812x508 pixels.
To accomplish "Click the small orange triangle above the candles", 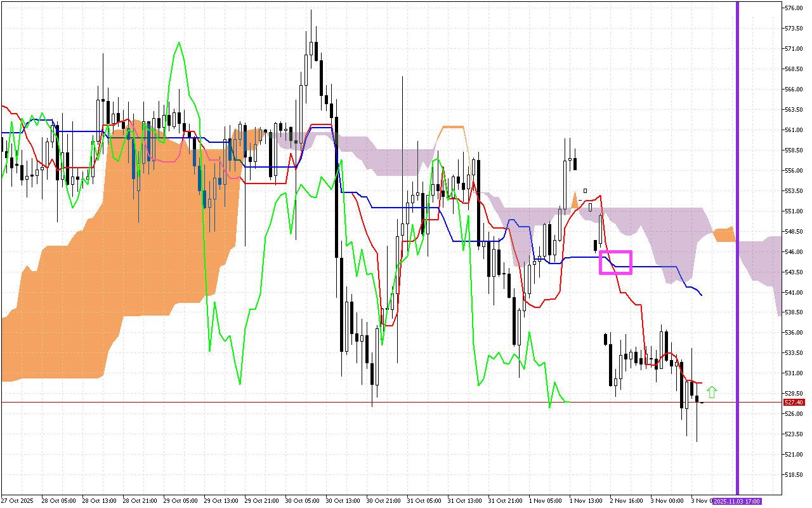I will coord(575,201).
